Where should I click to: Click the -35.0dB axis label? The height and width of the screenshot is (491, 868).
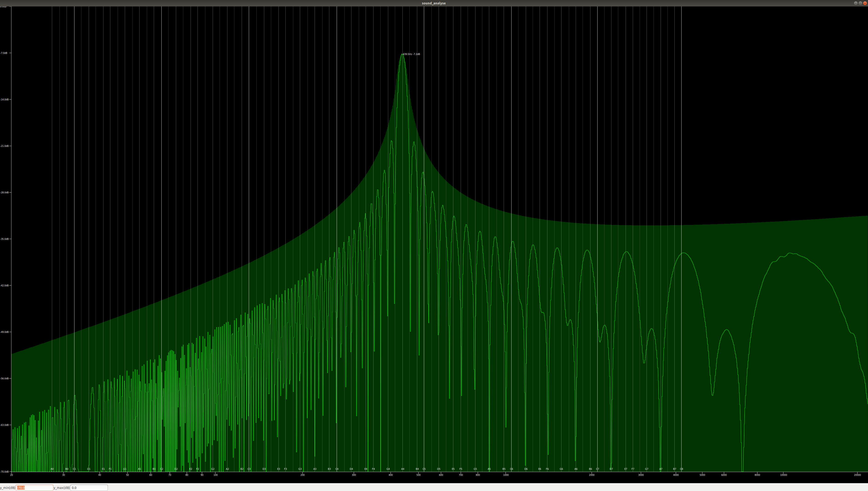(4, 239)
